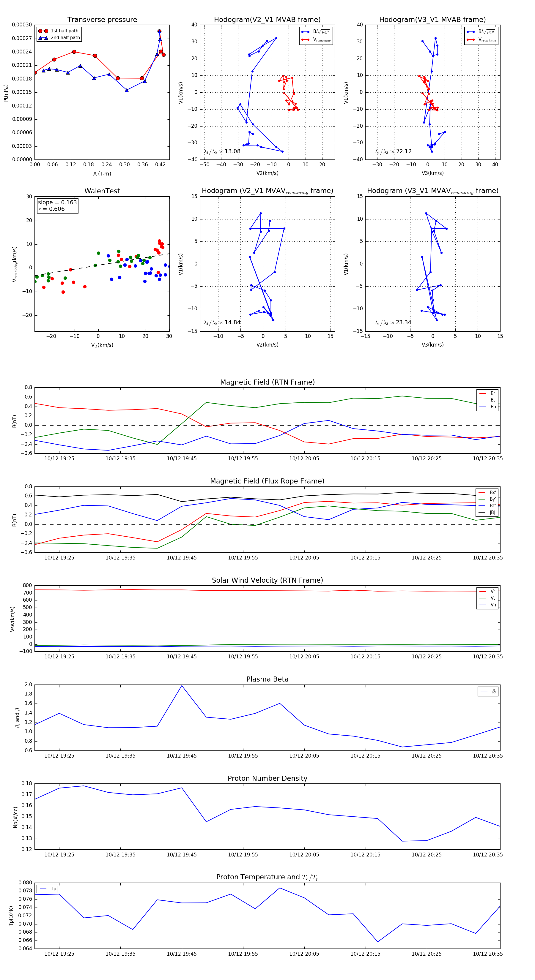Screen dimensions: 535x980
Task: Click the "slope = 0.163" annotation
Action: click(x=57, y=203)
